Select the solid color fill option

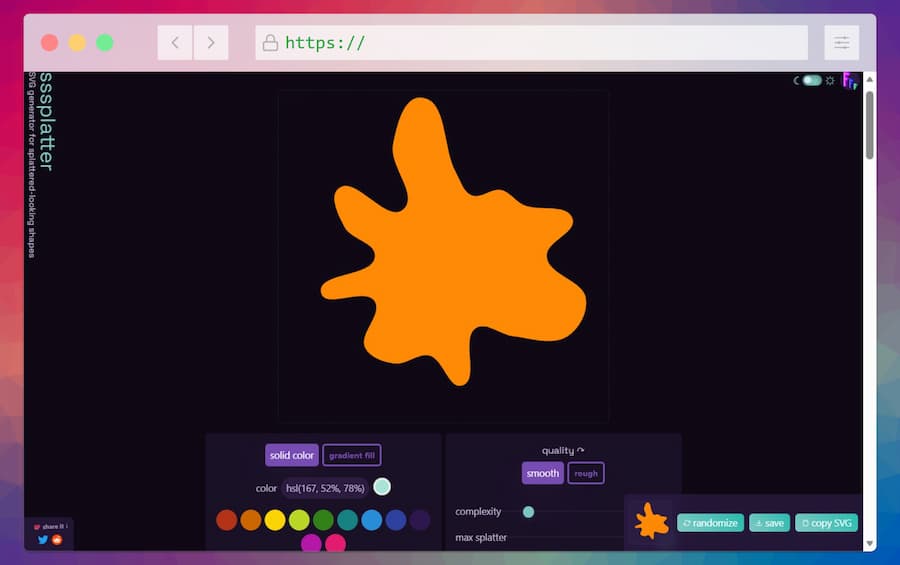(x=291, y=455)
